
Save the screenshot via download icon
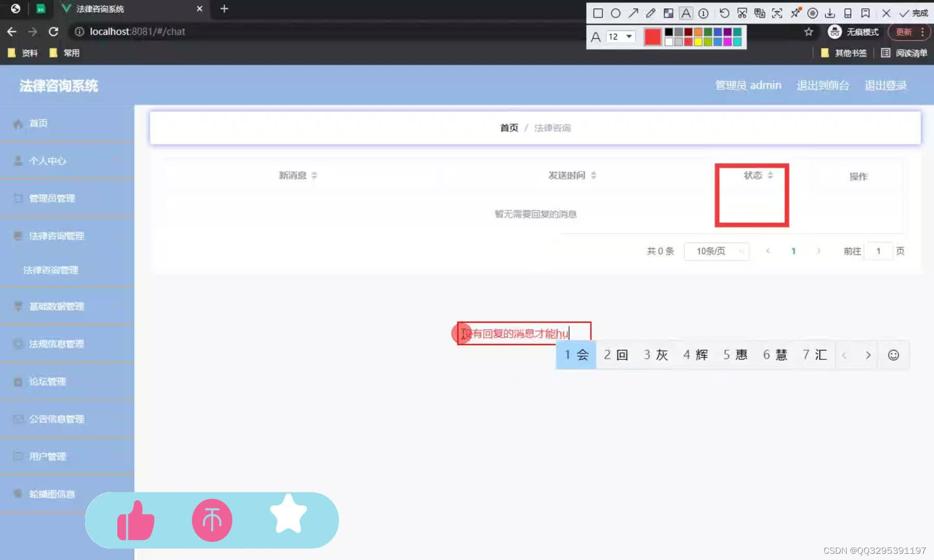tap(830, 13)
